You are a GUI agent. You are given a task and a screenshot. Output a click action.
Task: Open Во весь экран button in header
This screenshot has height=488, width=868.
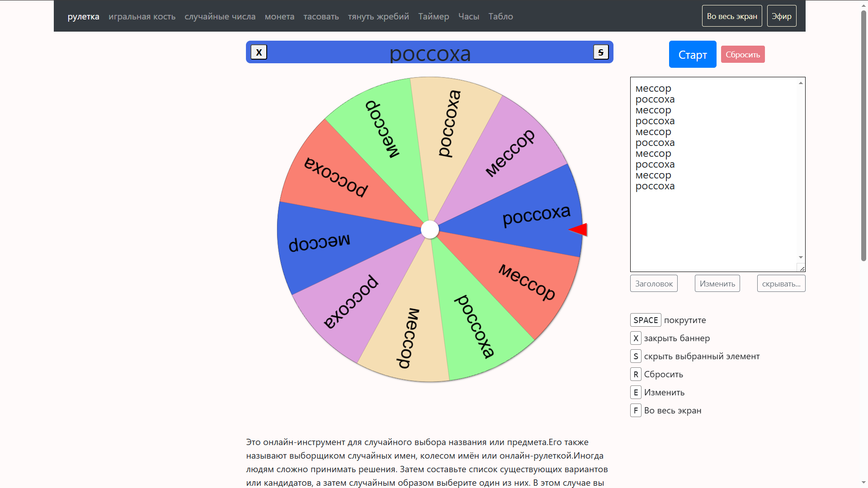731,16
